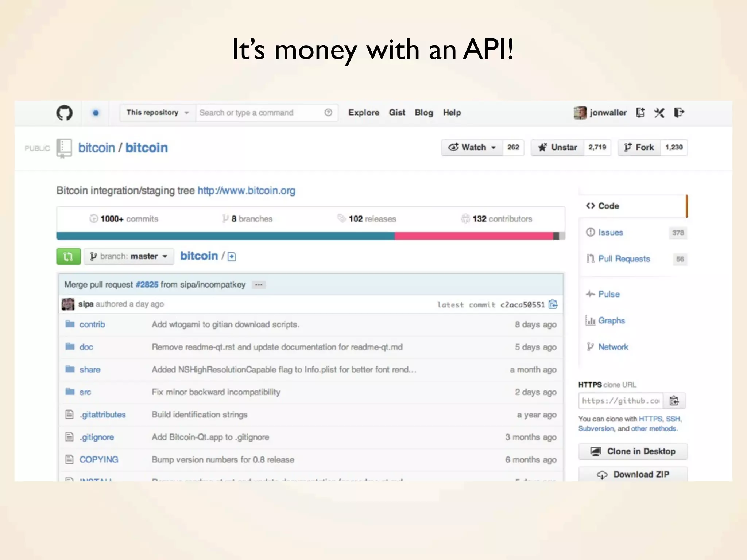Open the Watch dropdown button
This screenshot has width=747, height=560.
472,147
